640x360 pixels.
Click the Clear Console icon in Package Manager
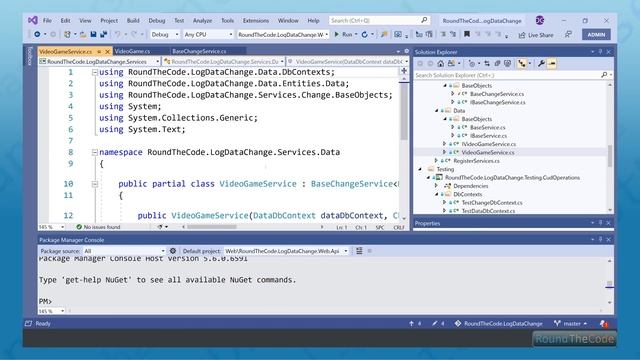tap(359, 251)
